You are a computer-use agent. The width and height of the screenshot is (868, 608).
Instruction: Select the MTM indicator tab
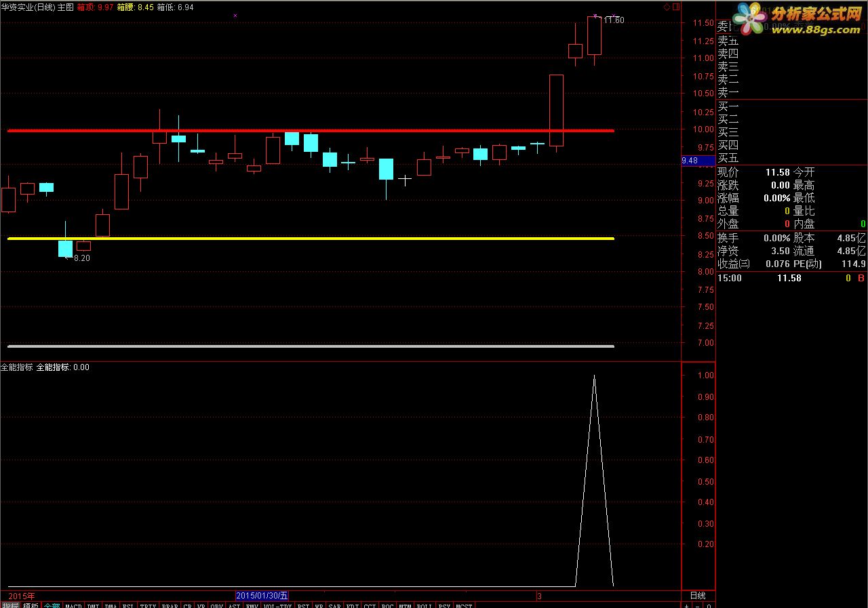(404, 605)
